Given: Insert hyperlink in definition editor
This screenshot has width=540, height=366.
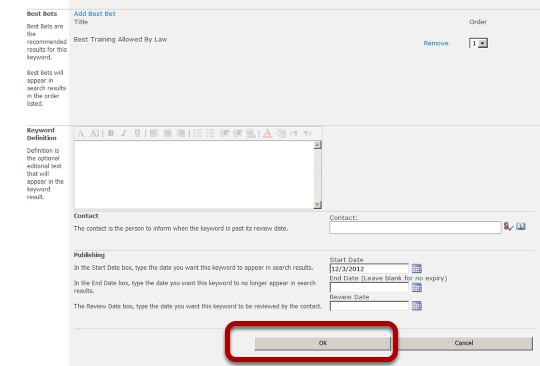Looking at the screenshot, I should [x=251, y=134].
